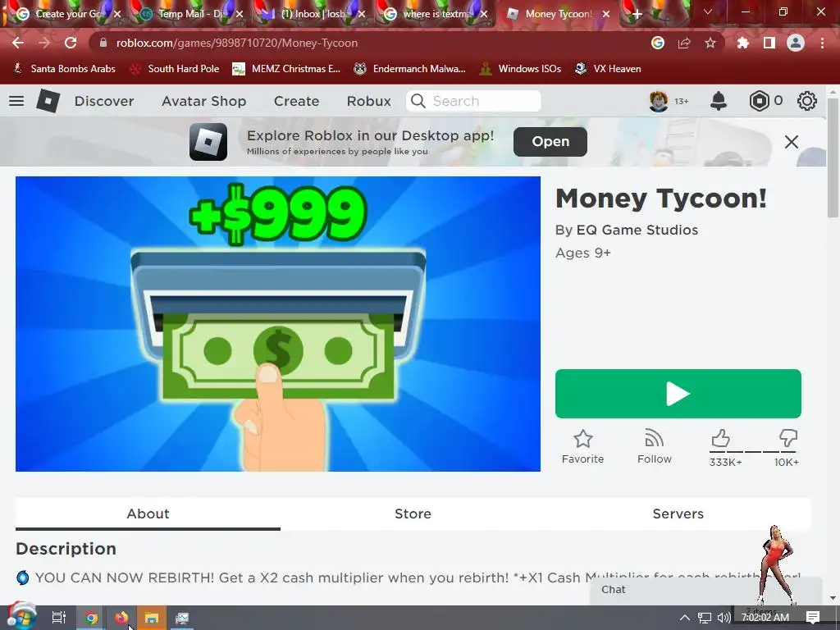840x630 pixels.
Task: Open the Windows Start button
Action: tap(21, 617)
